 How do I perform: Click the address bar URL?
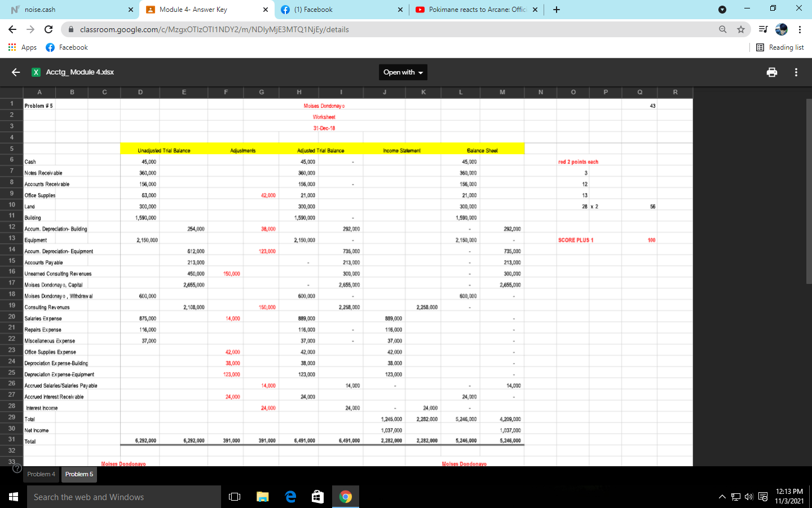pos(214,29)
